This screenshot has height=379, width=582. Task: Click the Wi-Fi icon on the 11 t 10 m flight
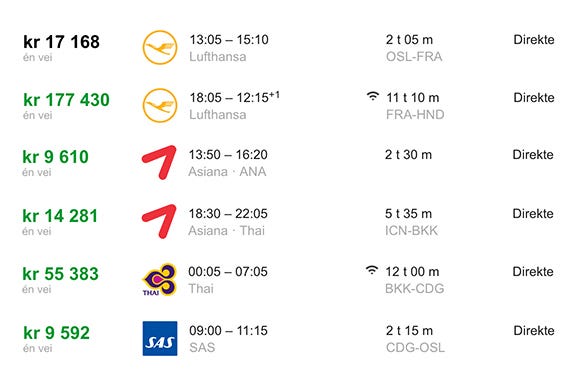click(x=373, y=97)
